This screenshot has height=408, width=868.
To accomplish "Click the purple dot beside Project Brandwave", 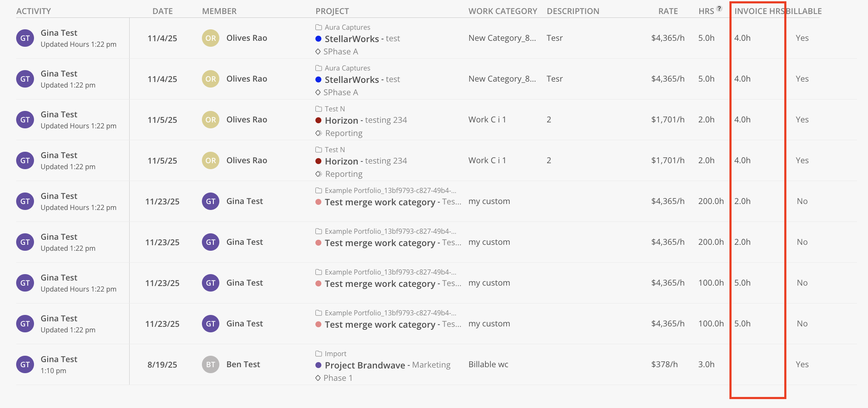I will tap(318, 365).
